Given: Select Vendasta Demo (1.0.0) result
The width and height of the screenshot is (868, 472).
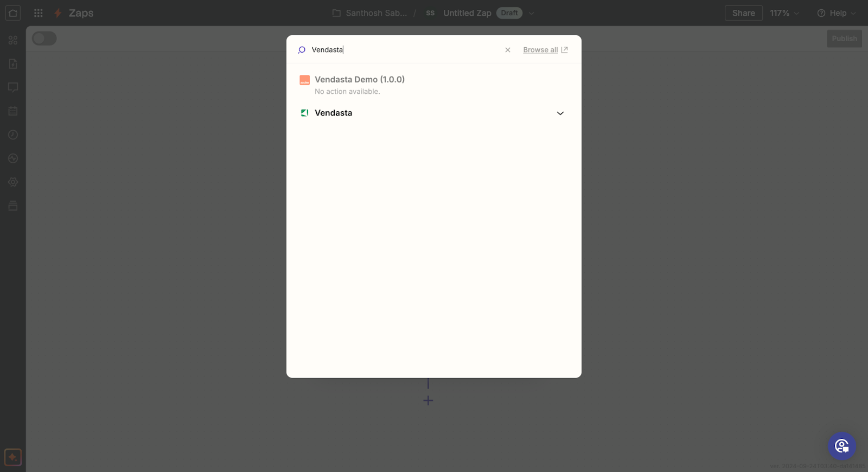Looking at the screenshot, I should click(x=434, y=85).
